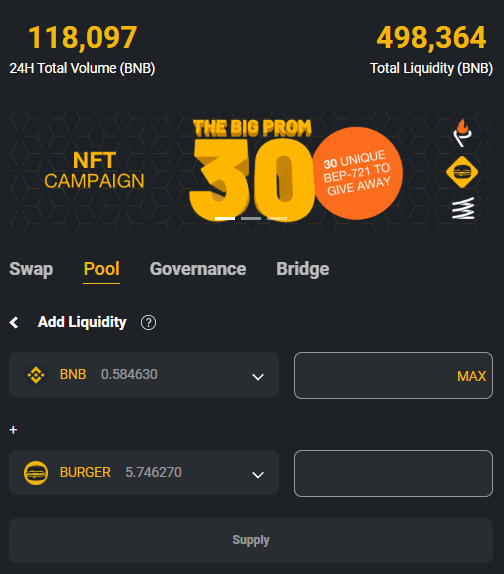Screen dimensions: 504x574
Task: Focus the BURGER amount input field
Action: (393, 473)
